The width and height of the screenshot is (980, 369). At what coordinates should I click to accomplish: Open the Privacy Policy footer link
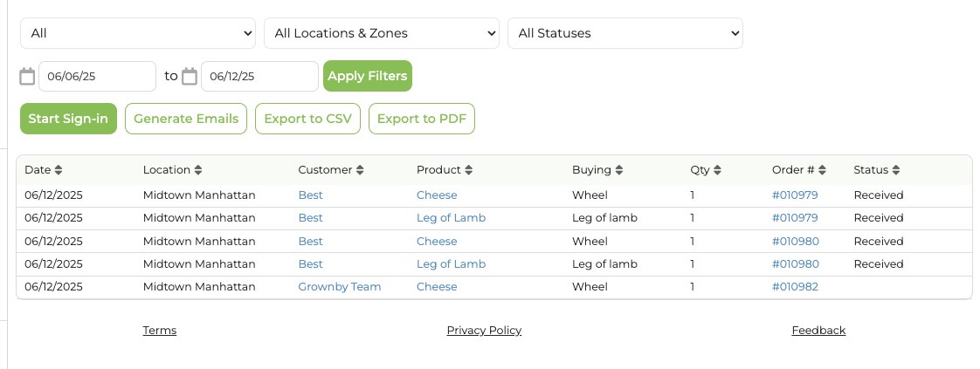coord(484,331)
